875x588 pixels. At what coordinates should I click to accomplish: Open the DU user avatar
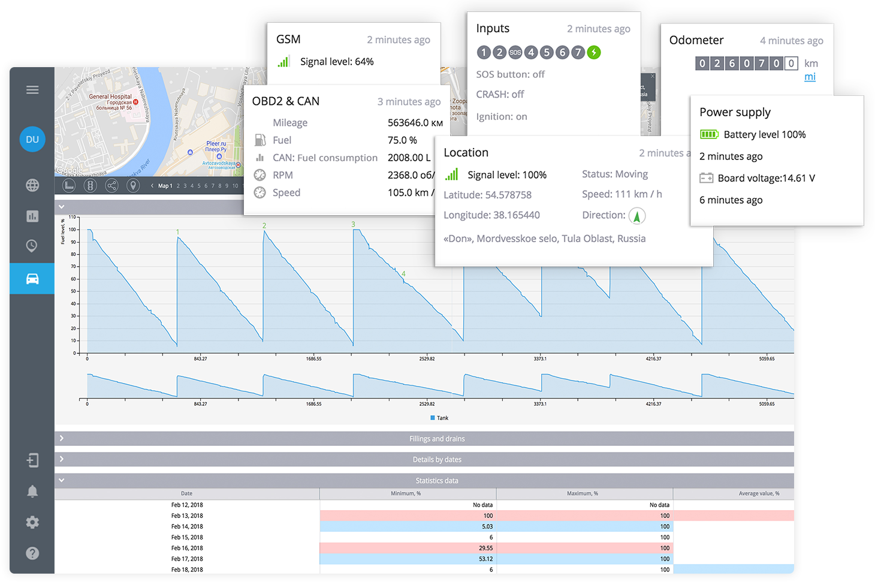tap(32, 139)
